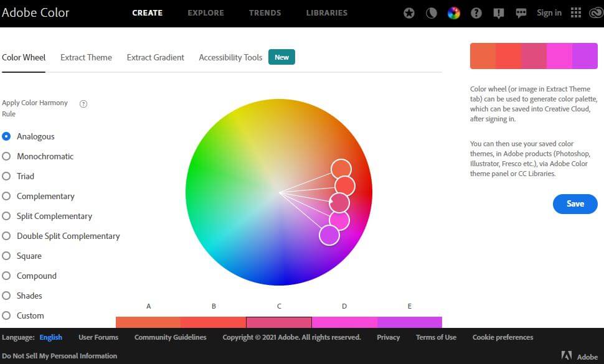The width and height of the screenshot is (604, 364).
Task: Open the apps grid icon
Action: coord(576,12)
